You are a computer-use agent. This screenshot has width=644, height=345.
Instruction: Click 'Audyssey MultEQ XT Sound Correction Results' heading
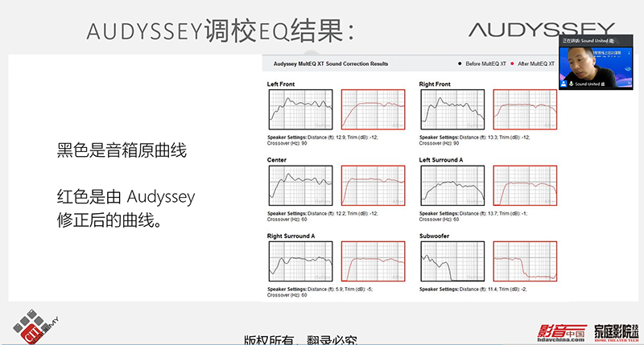tap(331, 64)
